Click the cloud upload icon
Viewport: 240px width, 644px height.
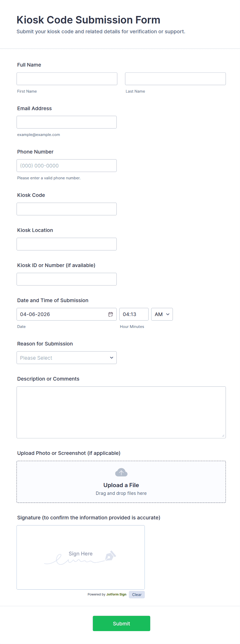tap(121, 472)
